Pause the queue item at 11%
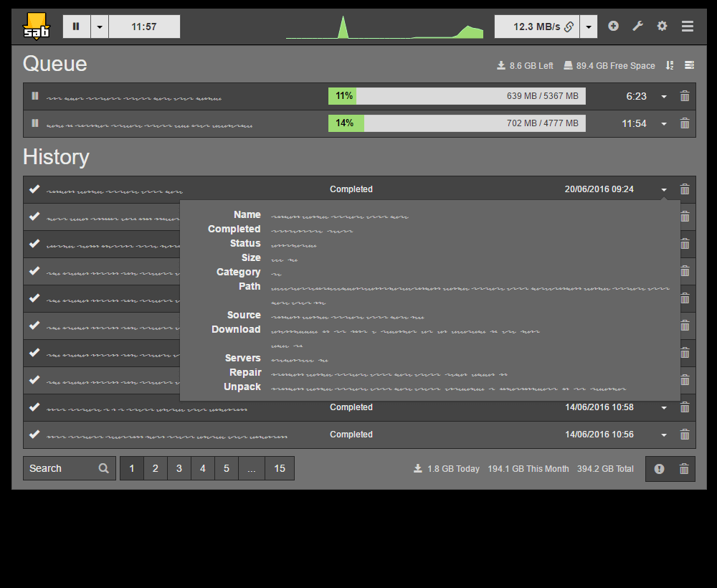717x588 pixels. tap(34, 96)
